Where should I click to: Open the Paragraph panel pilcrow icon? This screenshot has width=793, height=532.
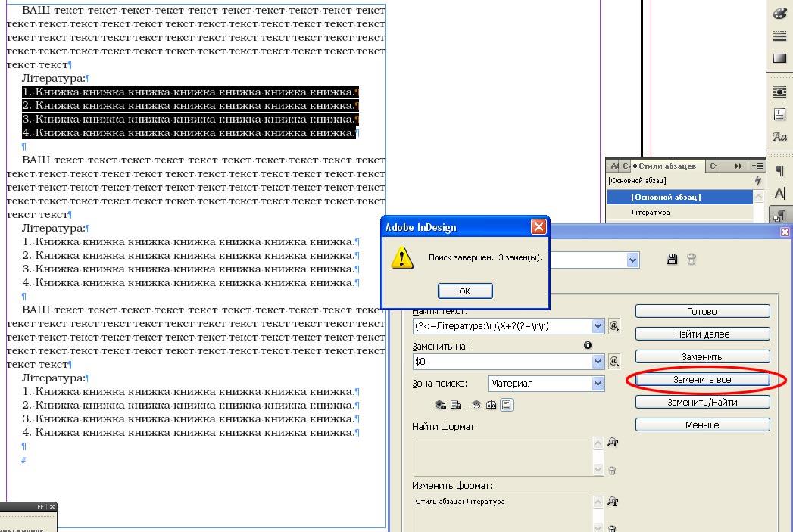[780, 171]
